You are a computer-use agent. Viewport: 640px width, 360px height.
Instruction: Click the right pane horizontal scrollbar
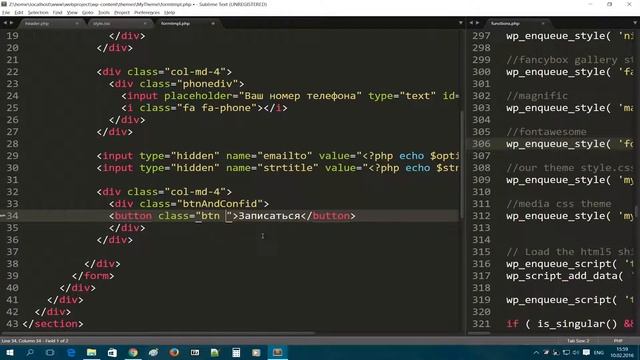[479, 333]
